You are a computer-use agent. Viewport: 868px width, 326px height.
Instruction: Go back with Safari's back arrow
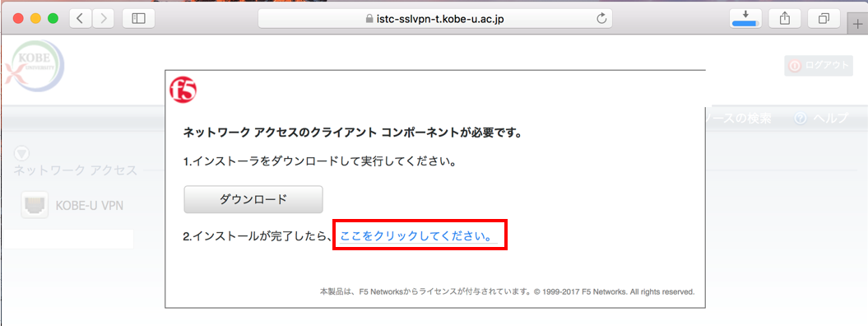(x=80, y=18)
